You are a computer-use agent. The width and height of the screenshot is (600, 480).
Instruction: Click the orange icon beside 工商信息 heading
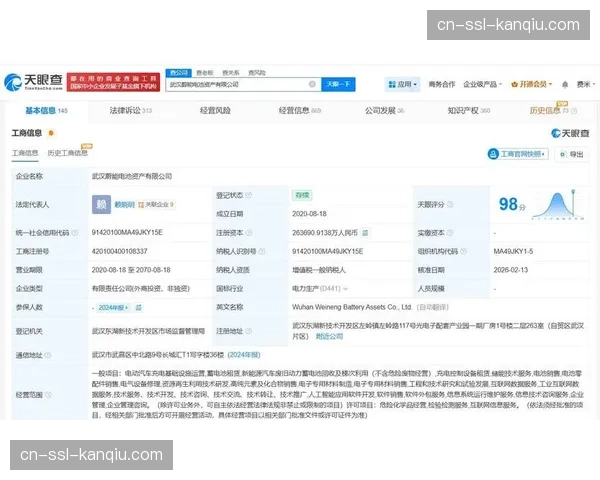coord(51,133)
